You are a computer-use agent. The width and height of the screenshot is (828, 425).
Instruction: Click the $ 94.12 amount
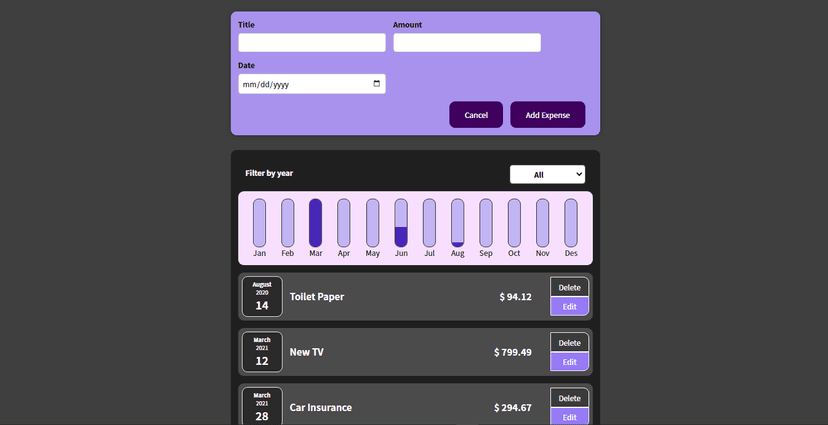click(x=515, y=297)
